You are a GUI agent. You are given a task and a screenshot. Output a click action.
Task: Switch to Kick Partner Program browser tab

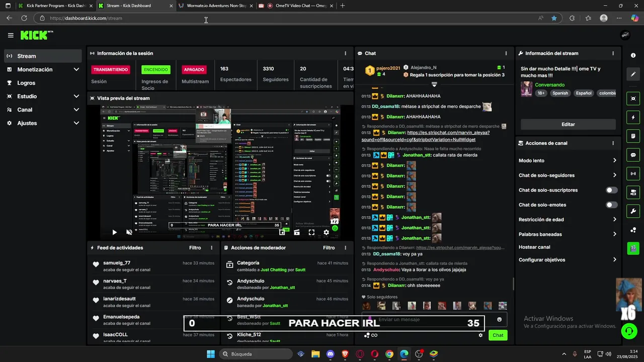54,6
